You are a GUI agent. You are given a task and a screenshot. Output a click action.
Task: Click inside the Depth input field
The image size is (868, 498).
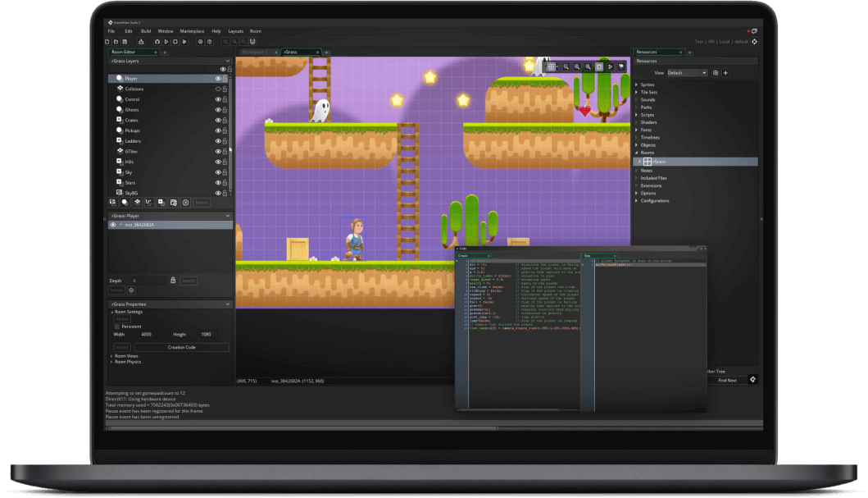148,280
